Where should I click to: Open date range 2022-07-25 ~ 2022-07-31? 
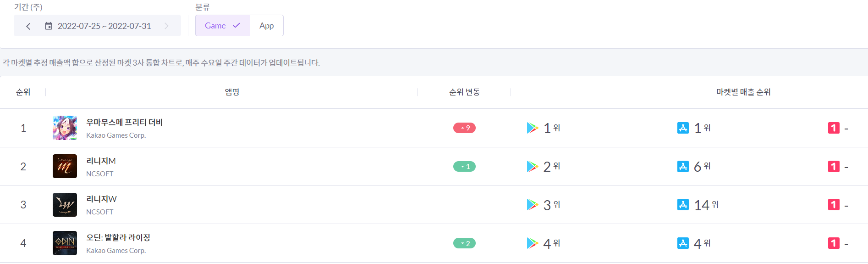tap(104, 26)
